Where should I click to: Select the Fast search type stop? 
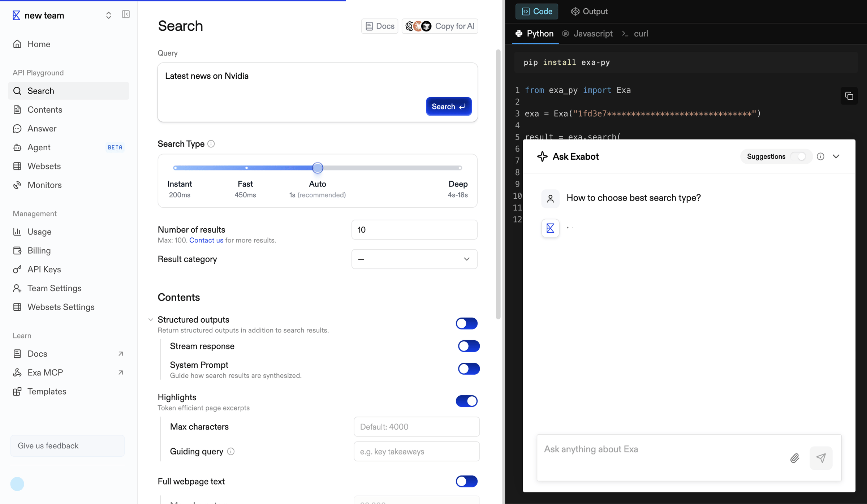(x=246, y=168)
